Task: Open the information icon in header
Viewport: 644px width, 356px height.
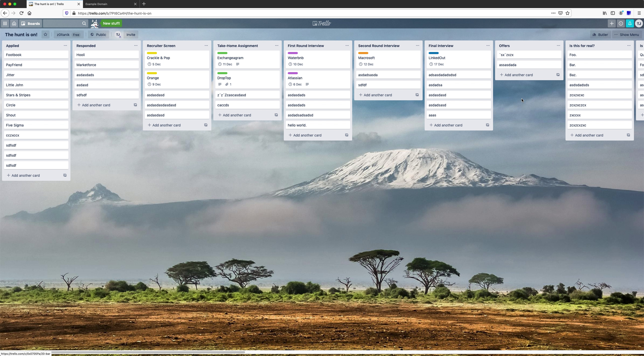Action: [621, 23]
